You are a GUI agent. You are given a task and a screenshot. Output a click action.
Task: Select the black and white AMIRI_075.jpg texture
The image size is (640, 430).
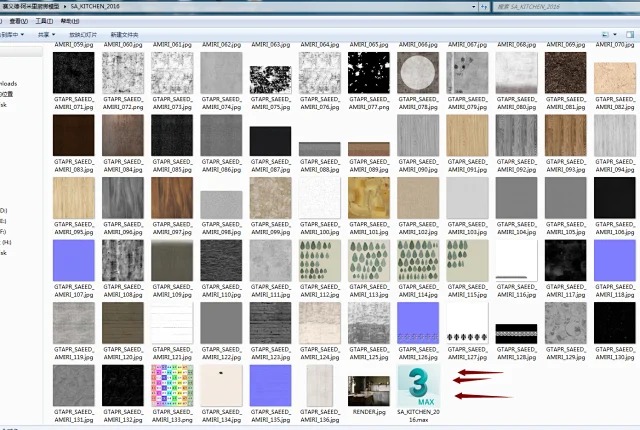[x=269, y=72]
